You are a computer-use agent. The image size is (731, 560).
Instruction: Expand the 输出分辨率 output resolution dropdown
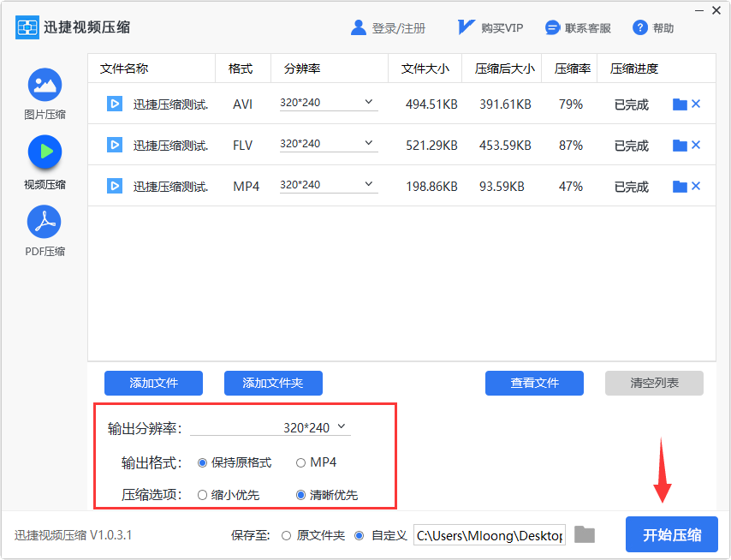tap(270, 427)
